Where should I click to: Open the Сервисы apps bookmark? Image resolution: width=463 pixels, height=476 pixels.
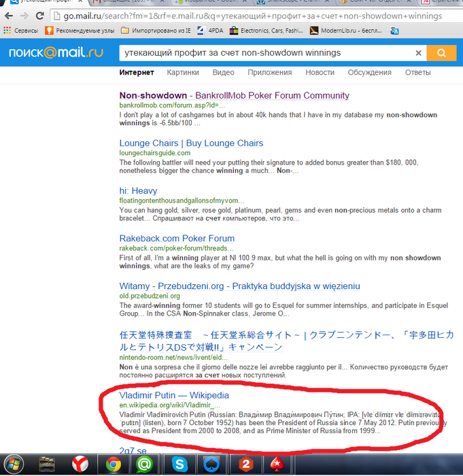[20, 31]
